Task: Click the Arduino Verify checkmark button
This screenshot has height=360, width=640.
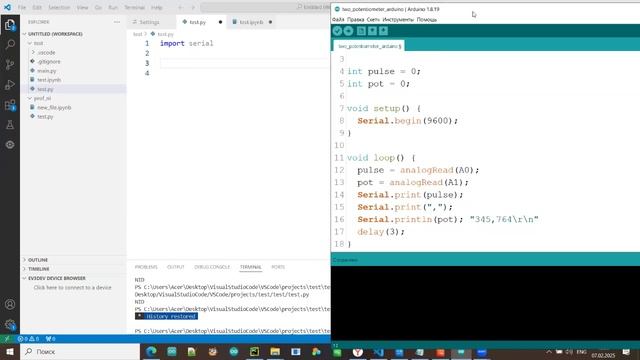Action: point(337,31)
